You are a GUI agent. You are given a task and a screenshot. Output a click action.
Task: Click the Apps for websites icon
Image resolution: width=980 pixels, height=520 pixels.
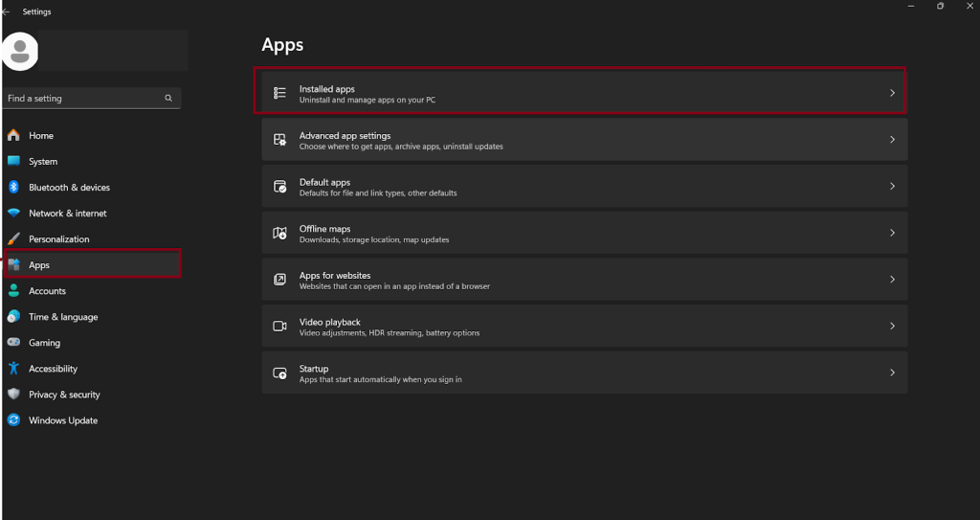click(280, 279)
